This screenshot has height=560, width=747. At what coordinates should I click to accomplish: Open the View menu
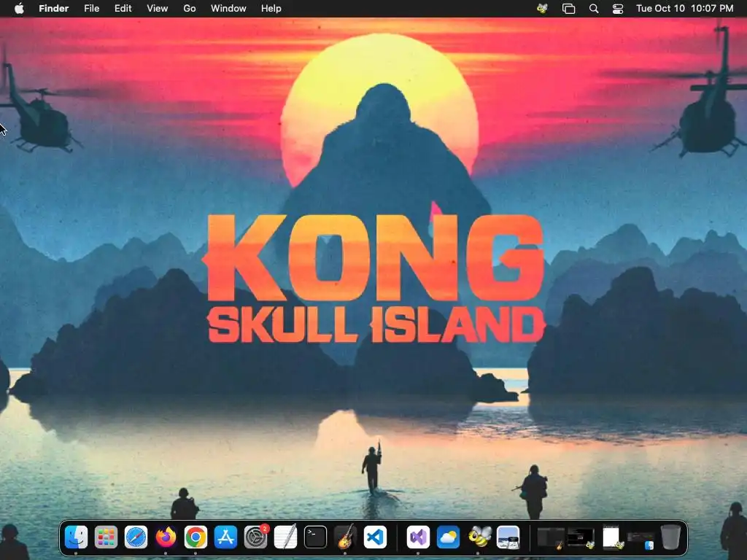click(x=158, y=9)
